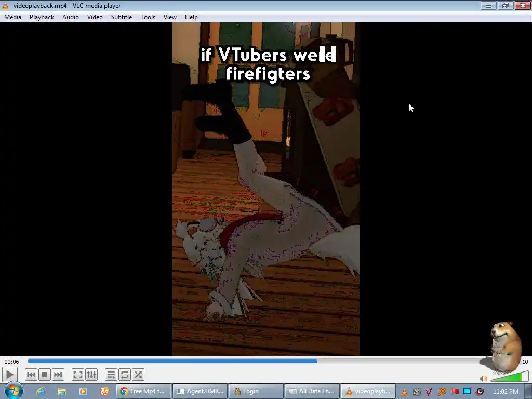532x399 pixels.
Task: Click the videoplayb... VLC taskbar button
Action: [x=368, y=391]
